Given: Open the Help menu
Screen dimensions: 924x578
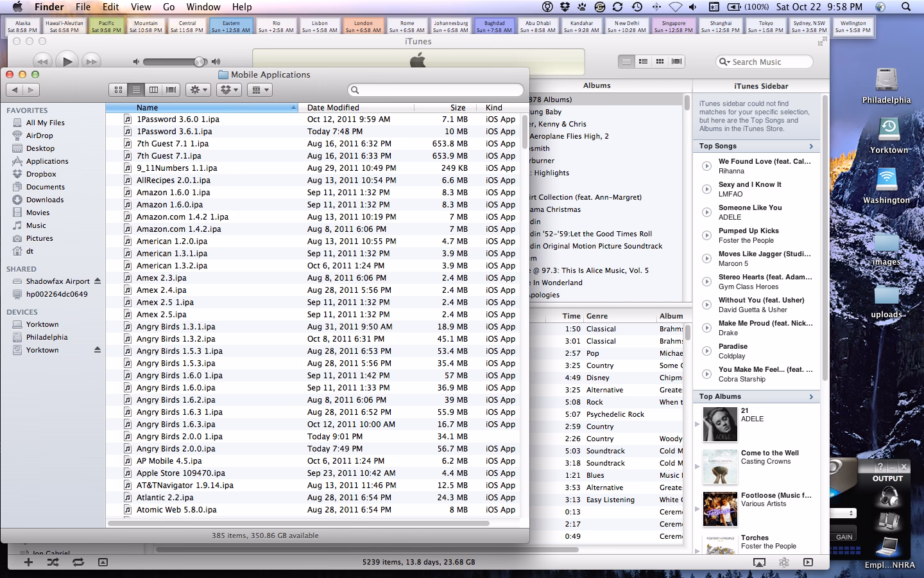Looking at the screenshot, I should pyautogui.click(x=242, y=7).
